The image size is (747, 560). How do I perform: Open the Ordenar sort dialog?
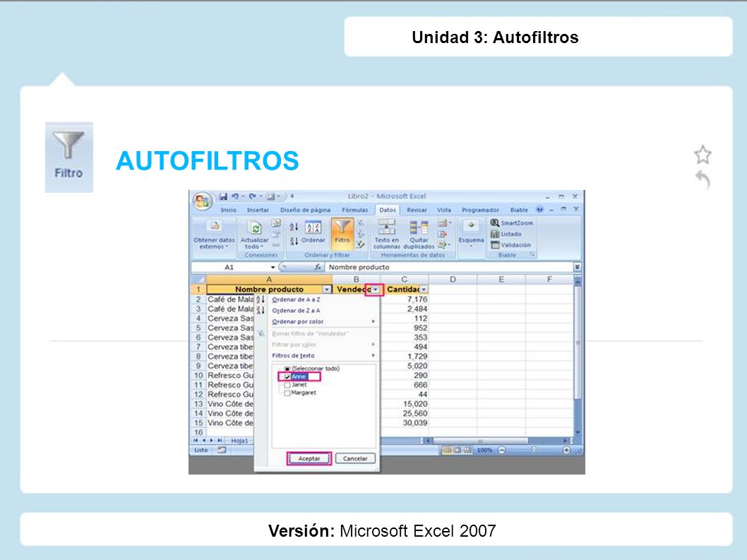[313, 232]
